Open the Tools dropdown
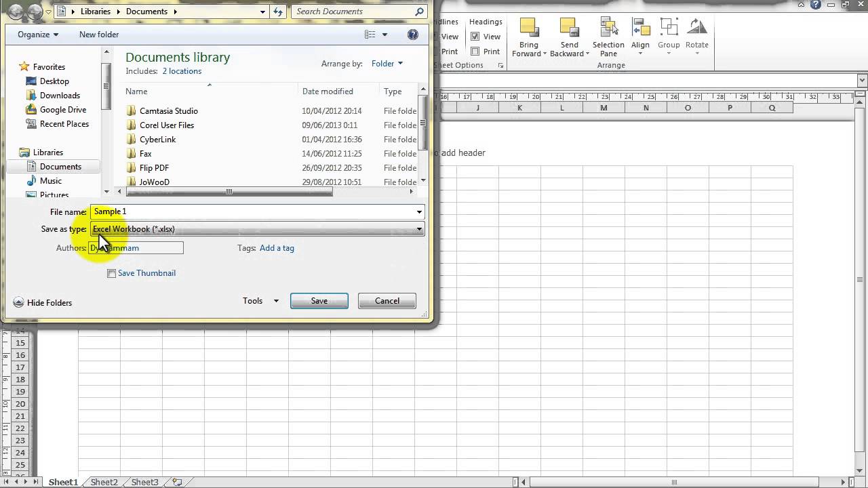 [x=260, y=301]
